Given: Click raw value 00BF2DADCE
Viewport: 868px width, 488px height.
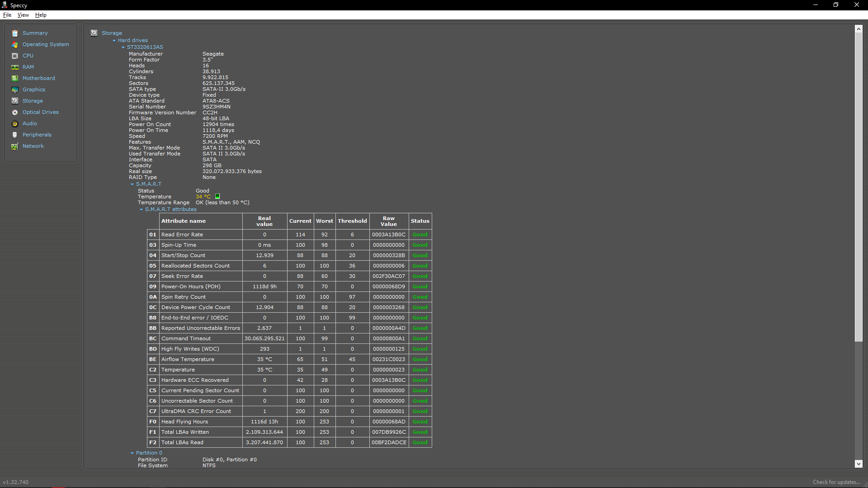Looking at the screenshot, I should pos(389,442).
